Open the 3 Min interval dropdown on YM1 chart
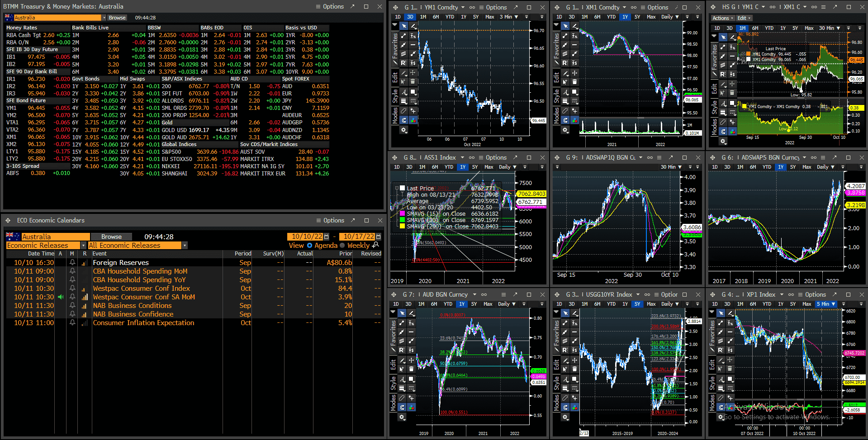This screenshot has width=868, height=440. (509, 17)
